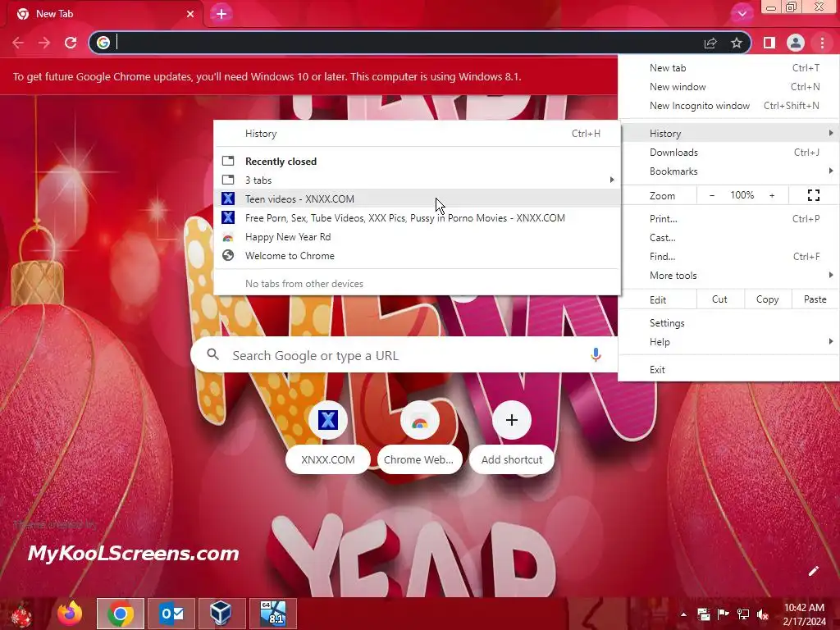Expand the 3 tabs group arrow
This screenshot has width=840, height=630.
coord(612,180)
